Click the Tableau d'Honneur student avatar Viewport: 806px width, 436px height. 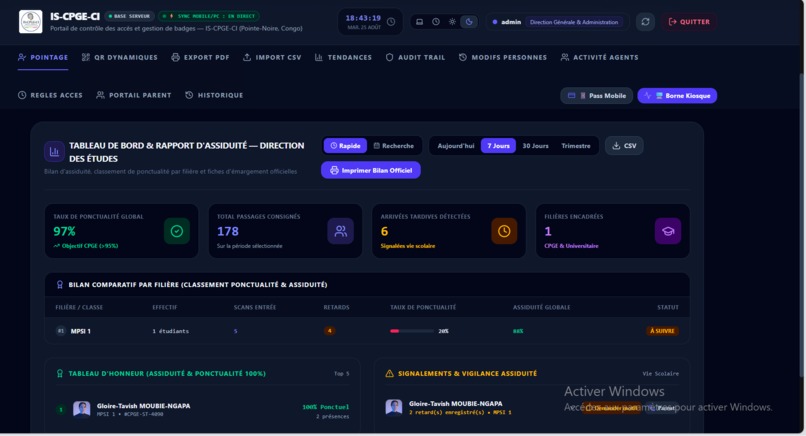[82, 409]
